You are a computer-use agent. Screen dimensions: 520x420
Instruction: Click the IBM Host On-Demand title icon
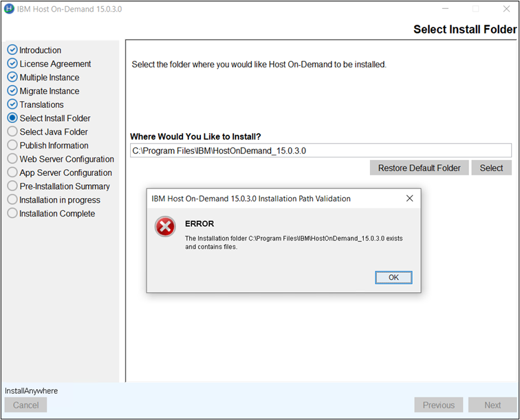[x=8, y=9]
